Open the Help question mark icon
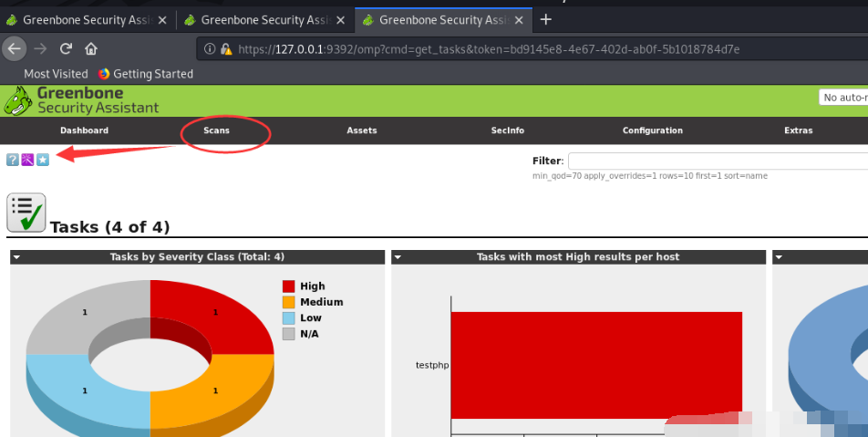868x437 pixels. coord(12,160)
